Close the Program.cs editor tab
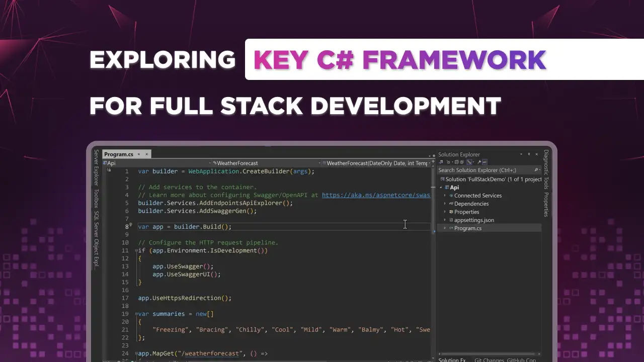 [x=146, y=154]
